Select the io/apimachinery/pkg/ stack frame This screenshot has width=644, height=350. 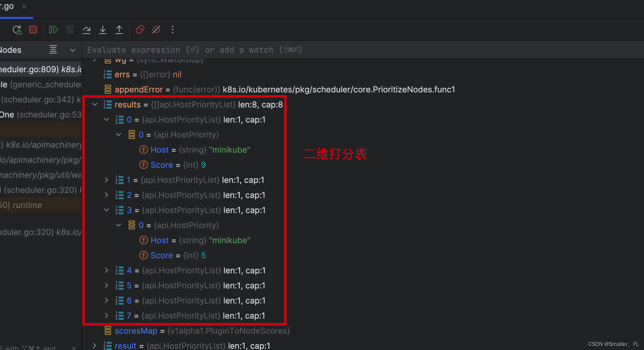[41, 160]
